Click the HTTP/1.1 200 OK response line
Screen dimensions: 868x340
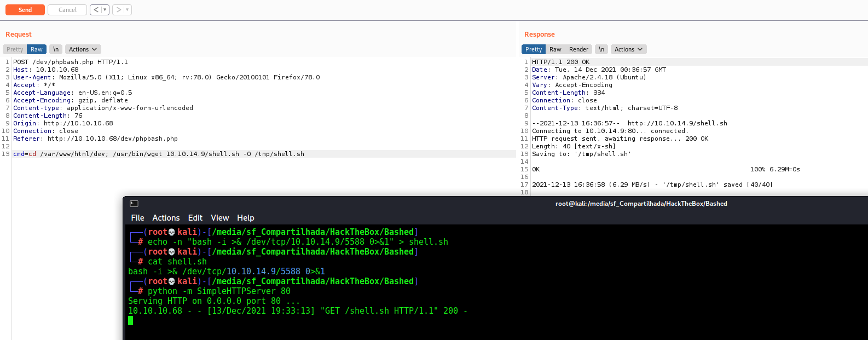(560, 62)
